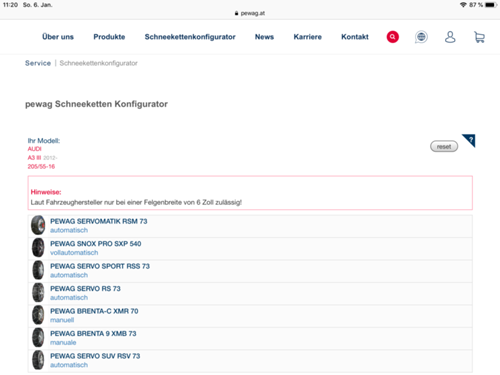The image size is (500, 375).
Task: Click the vollautomatisch label under SNOX PRO
Action: pyautogui.click(x=74, y=253)
